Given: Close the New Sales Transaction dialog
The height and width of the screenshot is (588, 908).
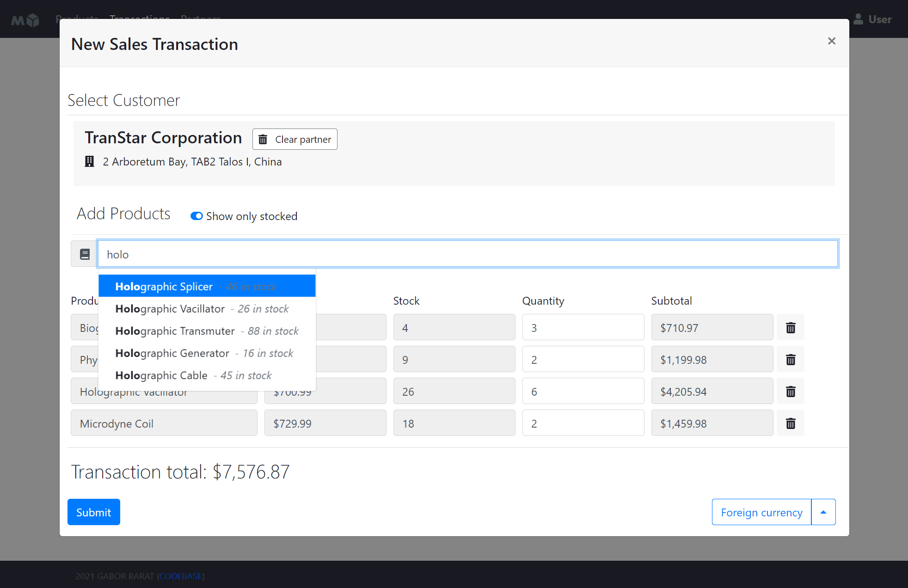Looking at the screenshot, I should click(831, 41).
